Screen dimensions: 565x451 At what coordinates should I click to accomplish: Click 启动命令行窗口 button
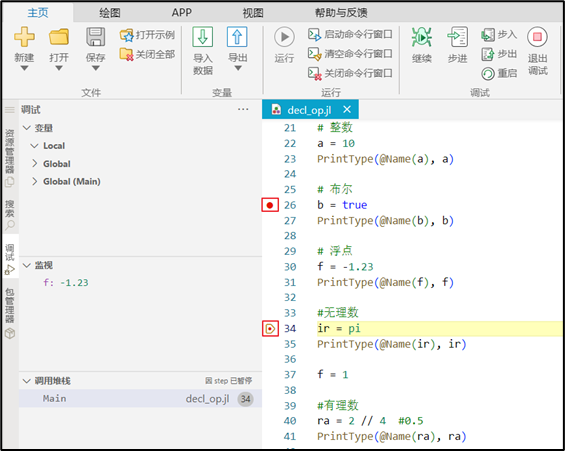pos(350,35)
